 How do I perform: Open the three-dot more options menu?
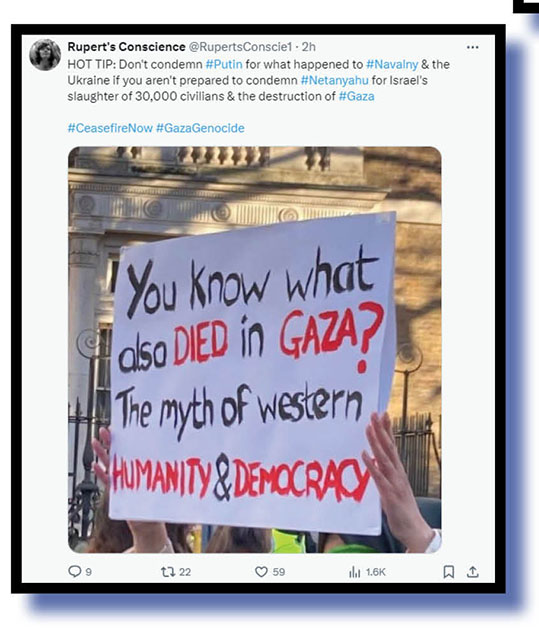coord(472,47)
